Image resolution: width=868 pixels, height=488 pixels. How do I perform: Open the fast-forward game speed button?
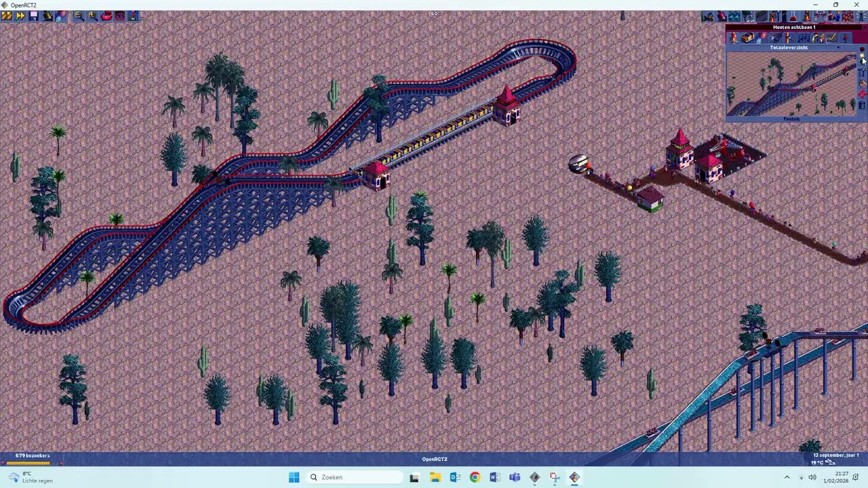pyautogui.click(x=20, y=16)
